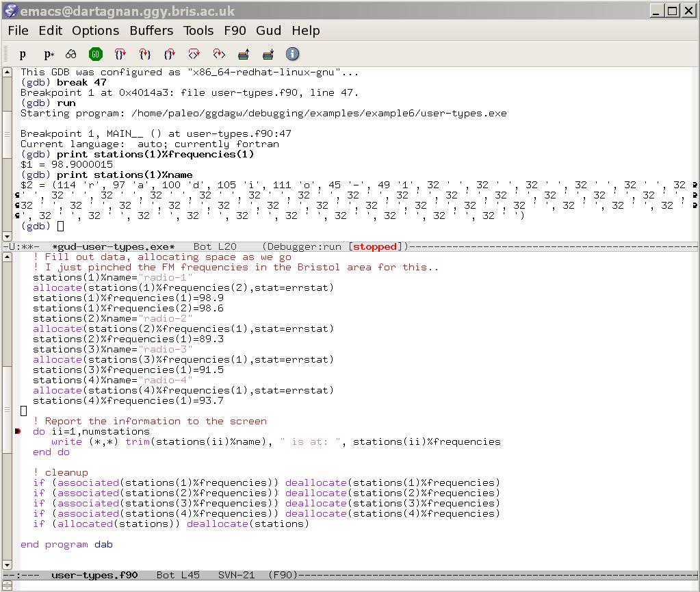Click the user-types.f90 buffer name in mode line
Viewport: 700px width, 592px height.
94,575
